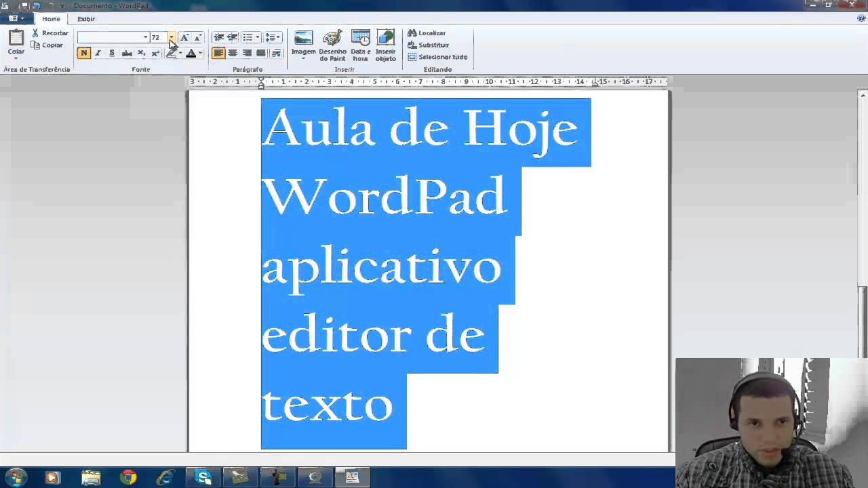This screenshot has height=488, width=868.
Task: Toggle superscript formatting
Action: (155, 53)
